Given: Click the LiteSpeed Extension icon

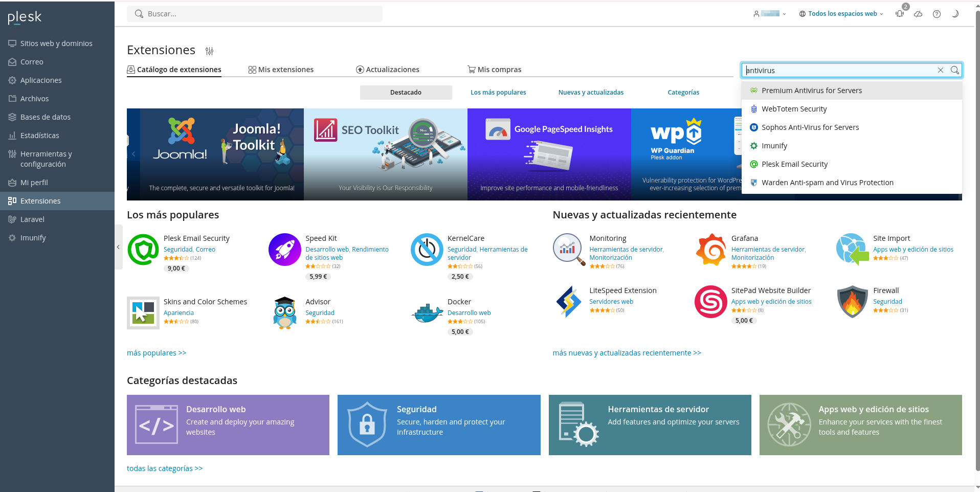Looking at the screenshot, I should click(x=569, y=302).
